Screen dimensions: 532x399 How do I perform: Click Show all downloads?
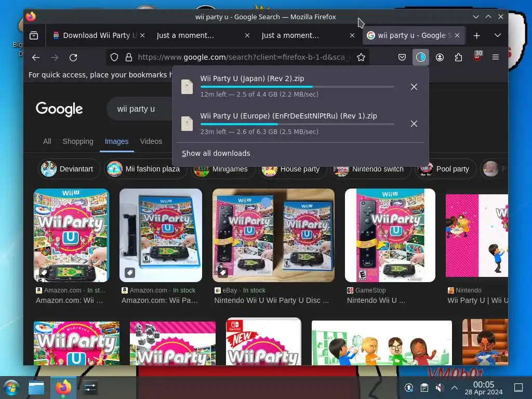tap(216, 153)
